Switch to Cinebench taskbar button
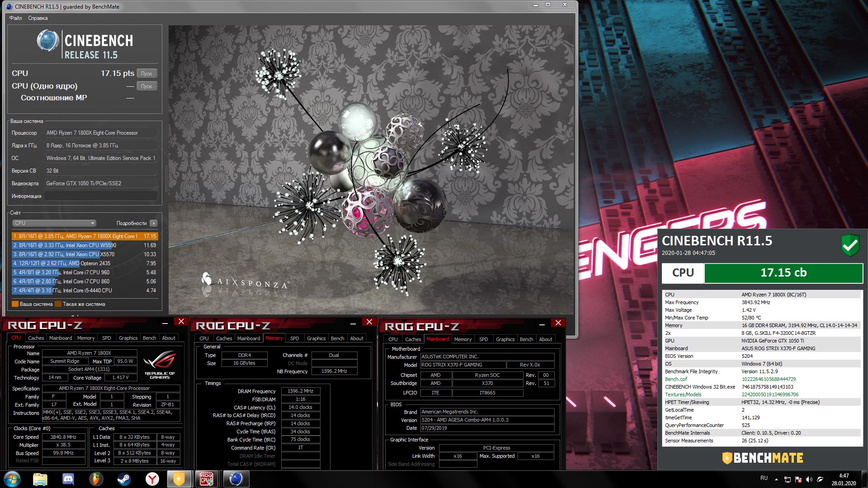 point(236,479)
